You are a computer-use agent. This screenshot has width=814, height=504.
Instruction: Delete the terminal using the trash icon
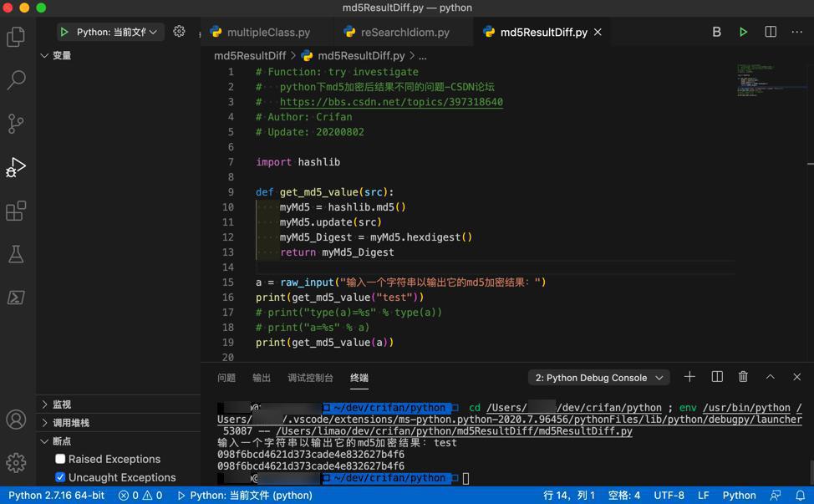743,377
